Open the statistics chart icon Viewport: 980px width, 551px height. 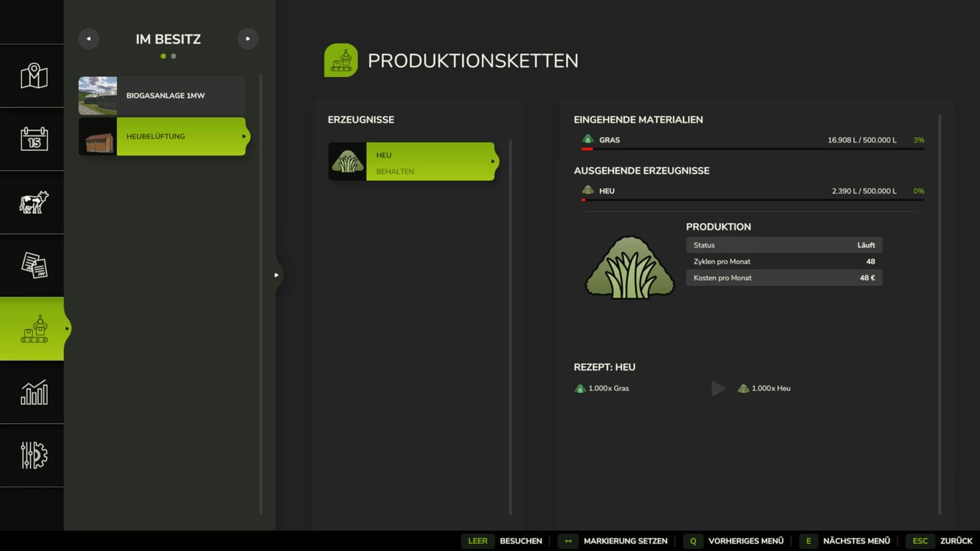point(33,392)
